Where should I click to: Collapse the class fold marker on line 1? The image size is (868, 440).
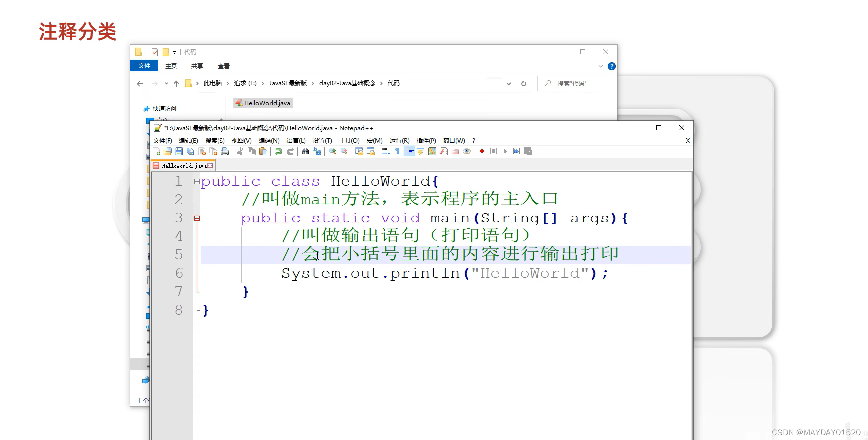click(x=197, y=182)
